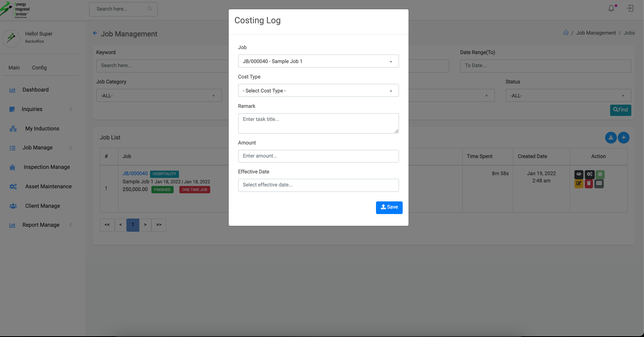
Task: Click the yellow edit job icon
Action: 578,184
